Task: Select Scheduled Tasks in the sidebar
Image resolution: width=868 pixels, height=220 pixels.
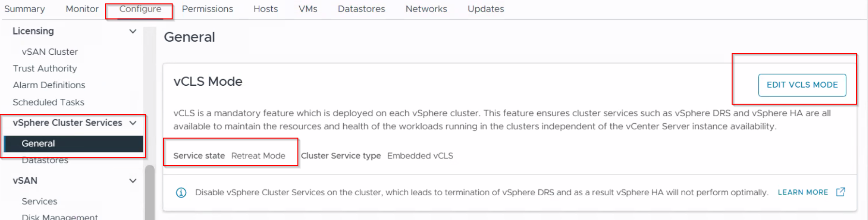Action: coord(48,102)
